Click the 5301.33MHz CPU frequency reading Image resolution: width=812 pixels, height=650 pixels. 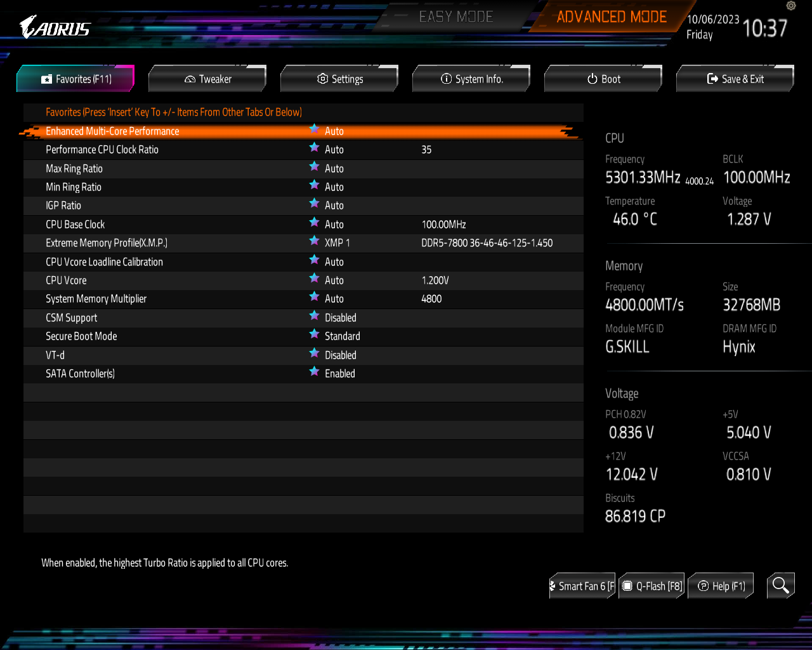[x=643, y=177]
